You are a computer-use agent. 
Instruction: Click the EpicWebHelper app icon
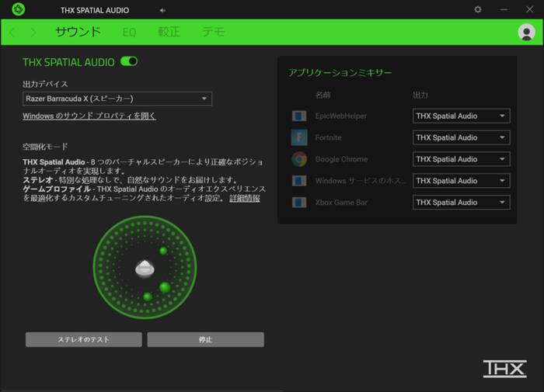click(x=299, y=116)
